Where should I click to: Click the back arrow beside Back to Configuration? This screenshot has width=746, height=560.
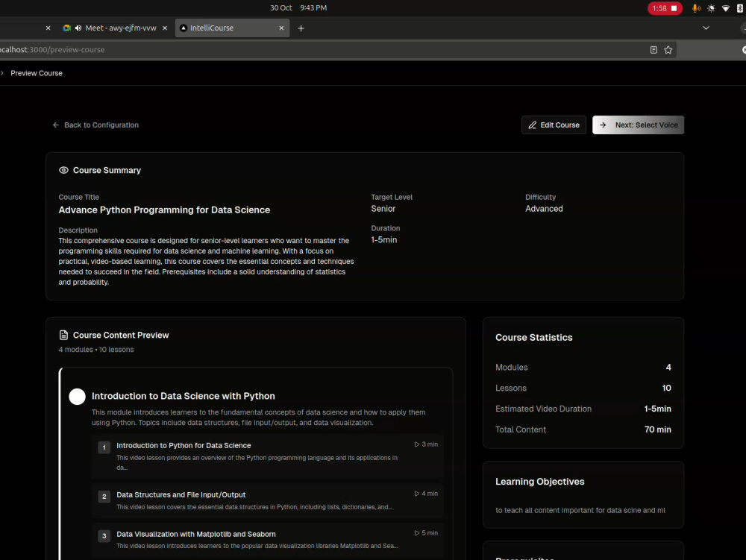pos(56,125)
